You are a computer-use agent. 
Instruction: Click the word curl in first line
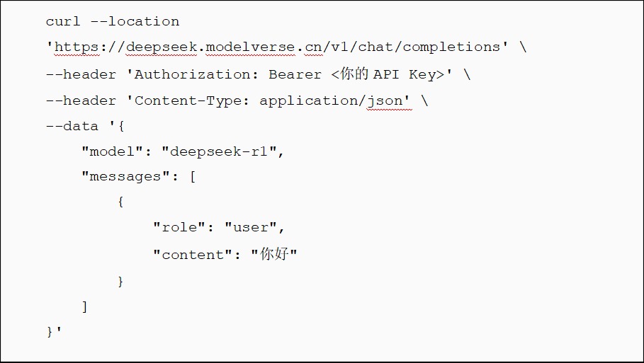63,21
